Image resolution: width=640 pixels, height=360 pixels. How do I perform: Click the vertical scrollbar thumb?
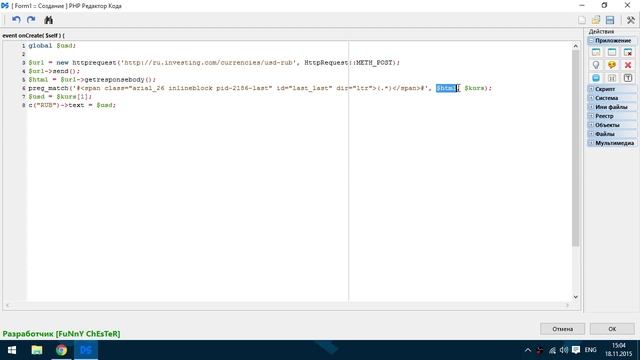[576, 148]
